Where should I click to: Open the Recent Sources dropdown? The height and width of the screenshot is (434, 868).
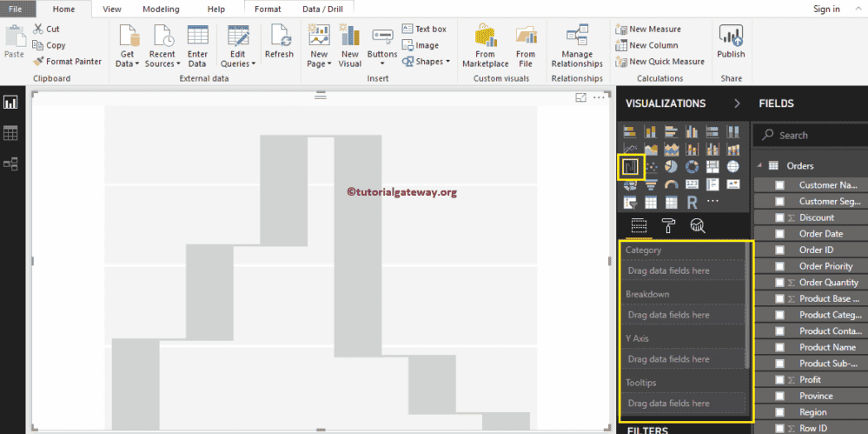point(161,46)
